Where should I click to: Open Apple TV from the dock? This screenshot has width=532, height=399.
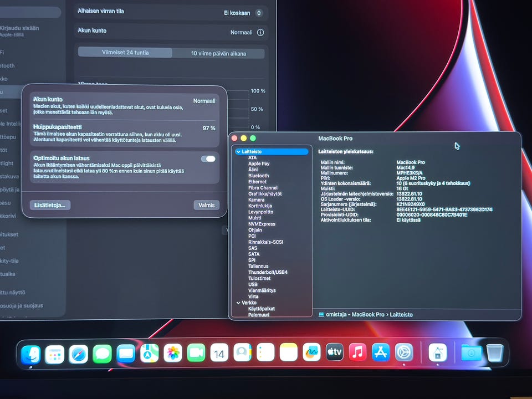tap(335, 352)
